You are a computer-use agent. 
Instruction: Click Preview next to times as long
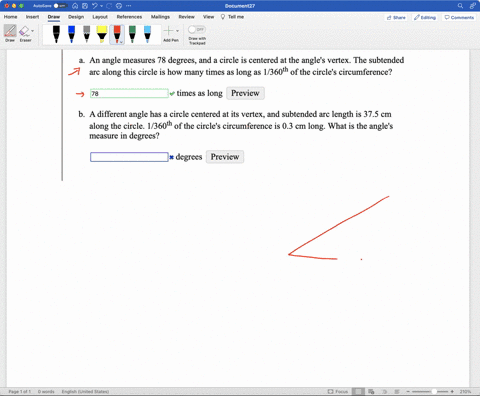(245, 93)
